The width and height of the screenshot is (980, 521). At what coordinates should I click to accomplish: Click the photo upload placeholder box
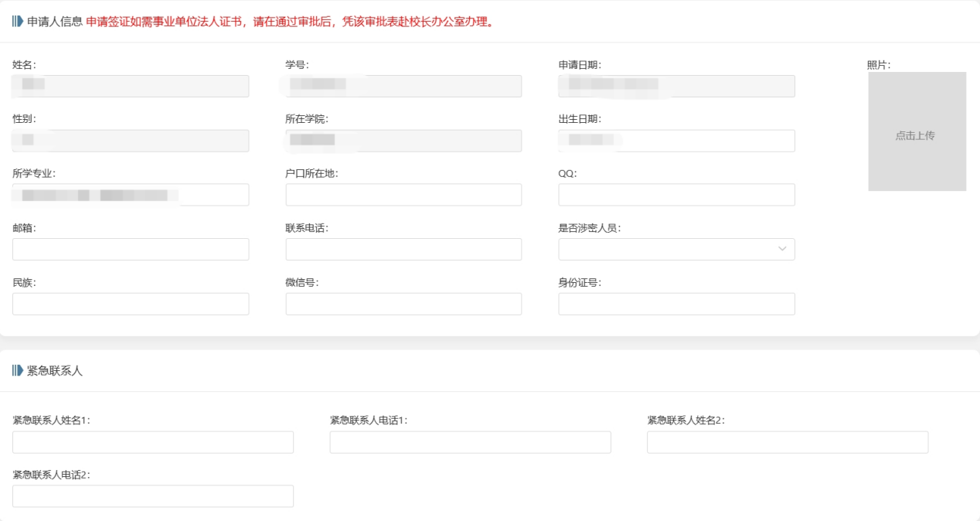(x=917, y=131)
